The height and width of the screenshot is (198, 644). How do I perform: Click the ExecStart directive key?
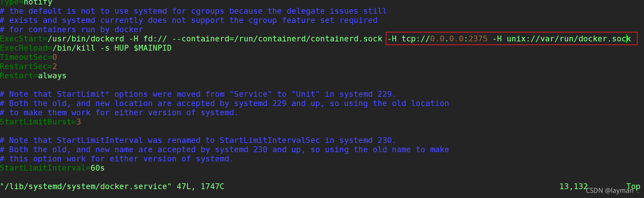pos(21,39)
